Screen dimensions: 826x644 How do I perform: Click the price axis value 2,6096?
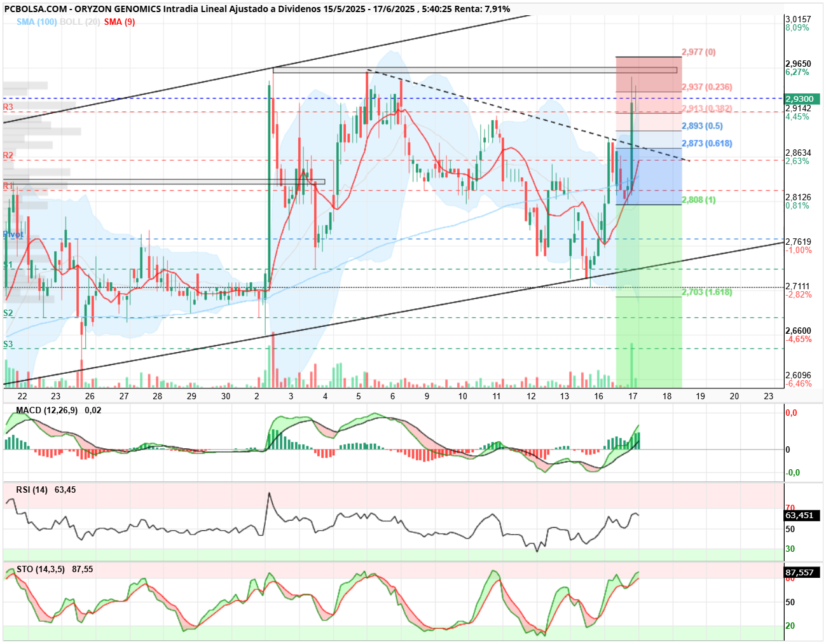tap(798, 375)
